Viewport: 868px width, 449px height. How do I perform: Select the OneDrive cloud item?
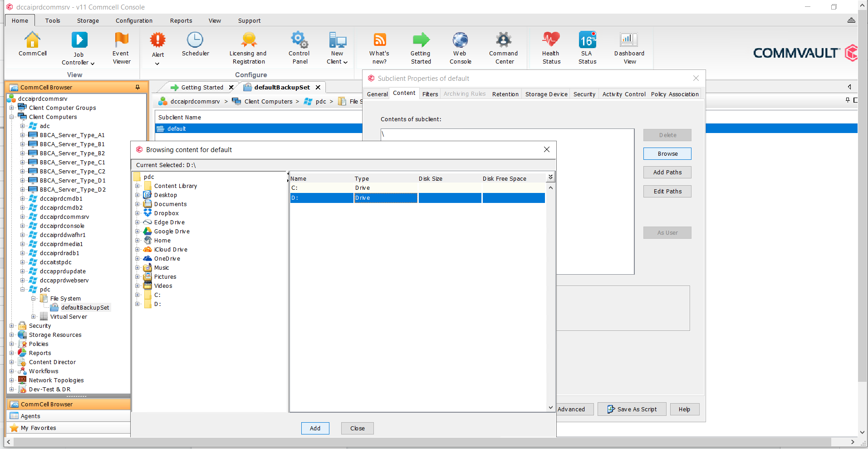point(167,258)
